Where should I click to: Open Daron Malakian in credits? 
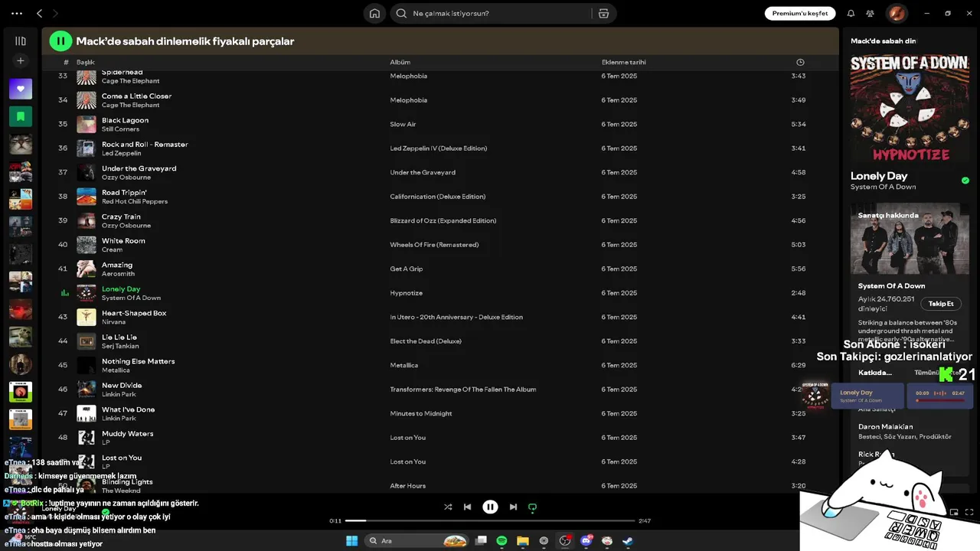tap(885, 427)
